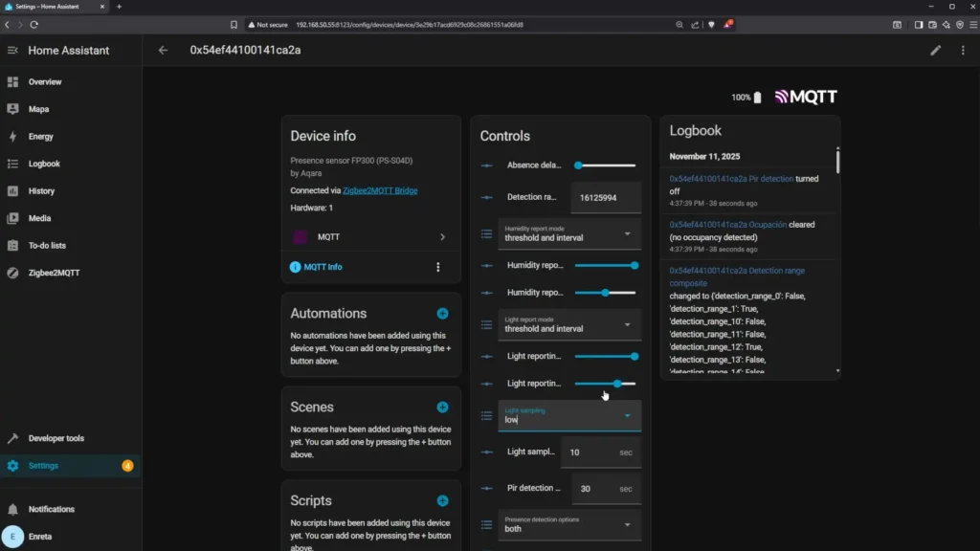Expand the Presence detection options dropdown
Image resolution: width=980 pixels, height=551 pixels.
[x=569, y=524]
